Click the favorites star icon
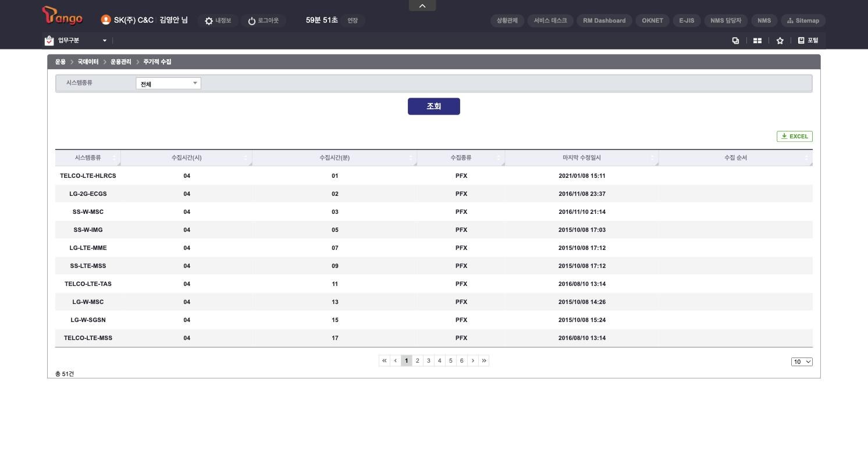This screenshot has height=472, width=868. click(x=780, y=41)
